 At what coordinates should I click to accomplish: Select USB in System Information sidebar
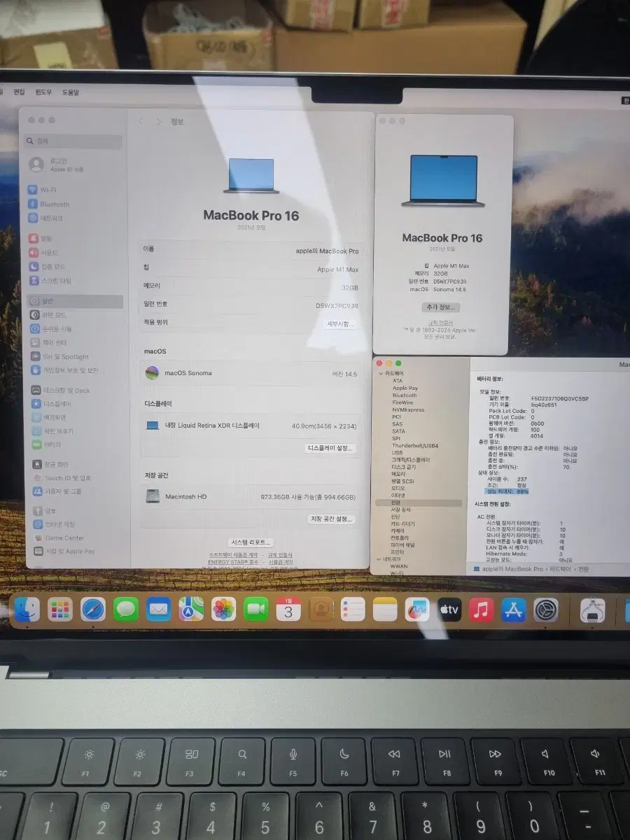[397, 452]
